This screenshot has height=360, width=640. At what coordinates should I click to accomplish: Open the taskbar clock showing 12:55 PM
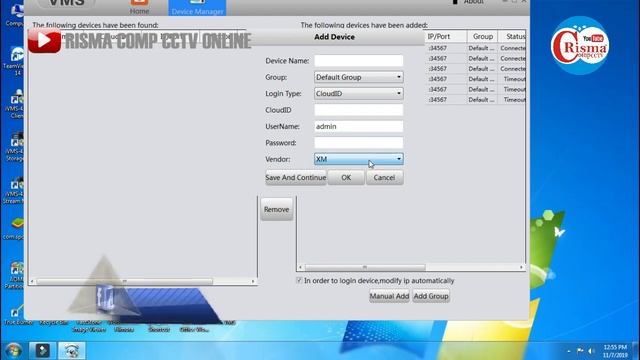[x=615, y=351]
